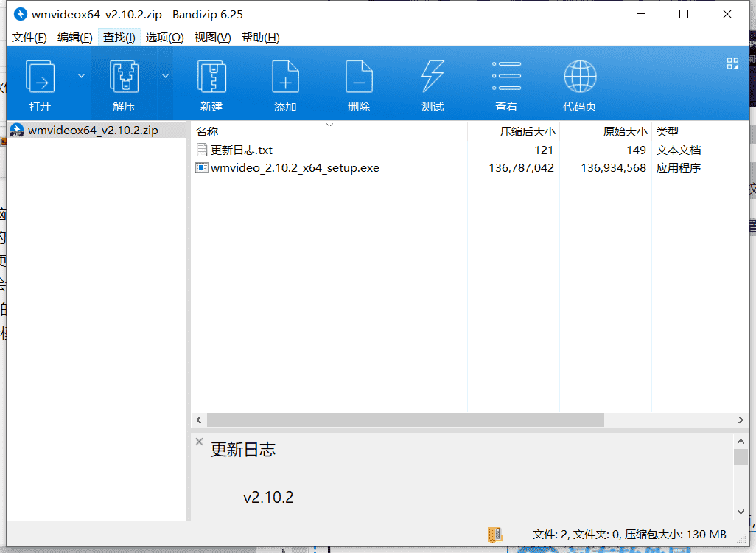Click the v2.10.2 text in preview
This screenshot has height=553, width=756.
point(268,498)
